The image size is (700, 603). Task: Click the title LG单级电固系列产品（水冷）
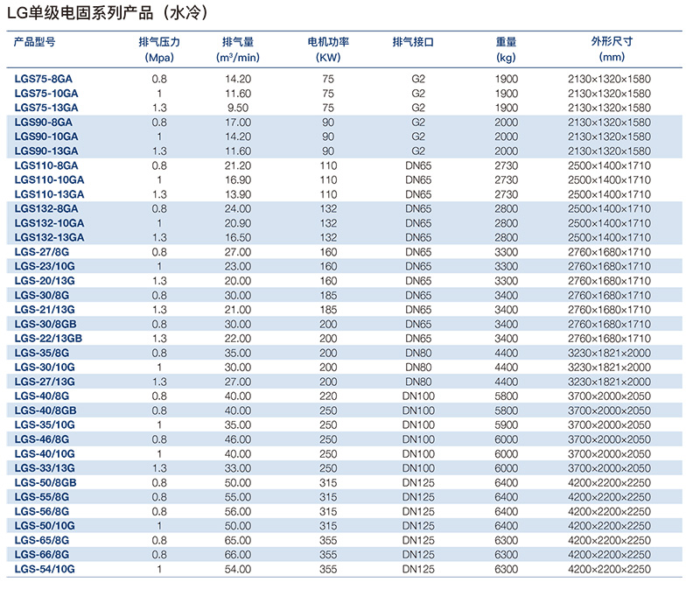click(x=108, y=12)
